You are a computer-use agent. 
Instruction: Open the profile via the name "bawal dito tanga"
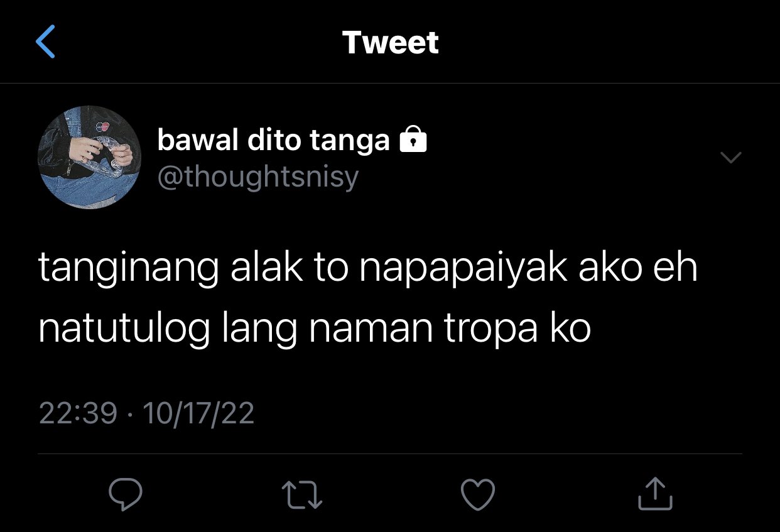pos(273,140)
